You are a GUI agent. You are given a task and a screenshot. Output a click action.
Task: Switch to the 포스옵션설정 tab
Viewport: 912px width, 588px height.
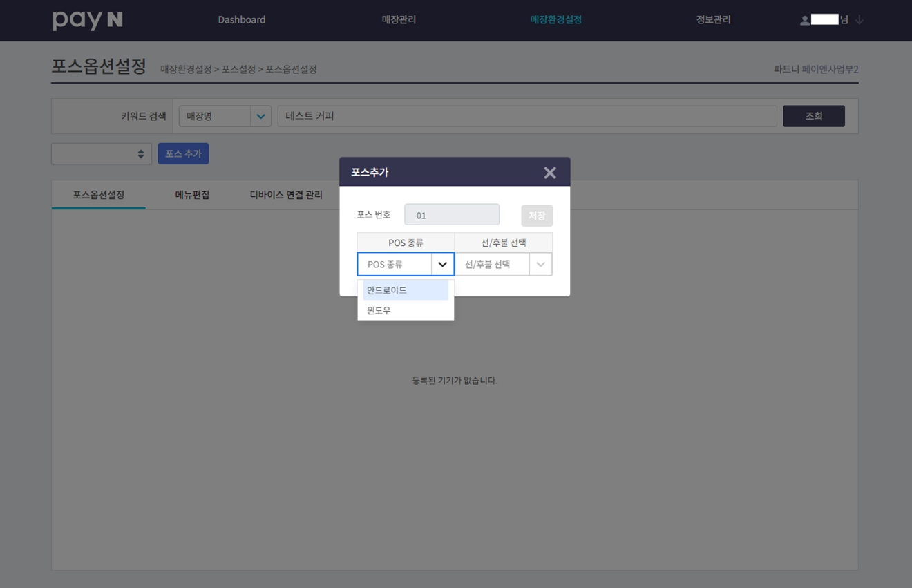(99, 195)
